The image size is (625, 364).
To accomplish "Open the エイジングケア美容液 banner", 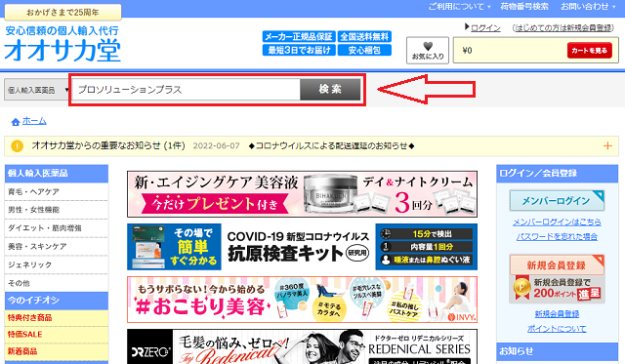I will pos(302,194).
